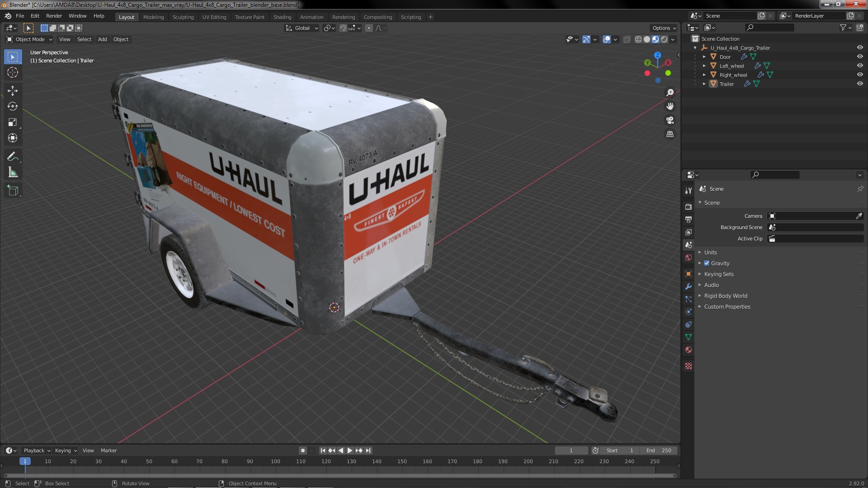Open the Modifier properties tab

[689, 286]
